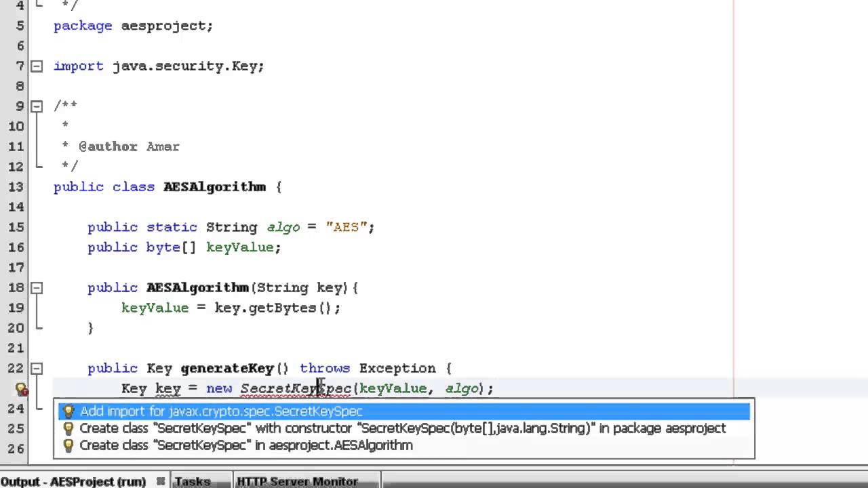Click on the "AES" string literal

(346, 227)
